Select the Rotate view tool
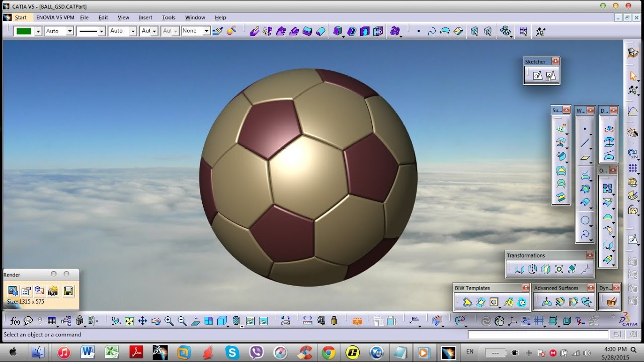644x362 pixels. pos(156,321)
